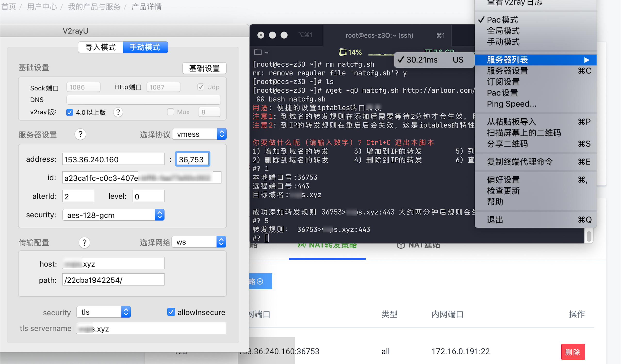
Task: Edit the port field showing 36,753
Action: point(192,159)
